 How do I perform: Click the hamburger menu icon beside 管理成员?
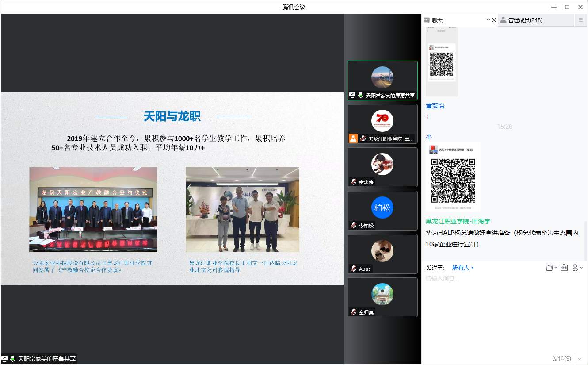580,20
